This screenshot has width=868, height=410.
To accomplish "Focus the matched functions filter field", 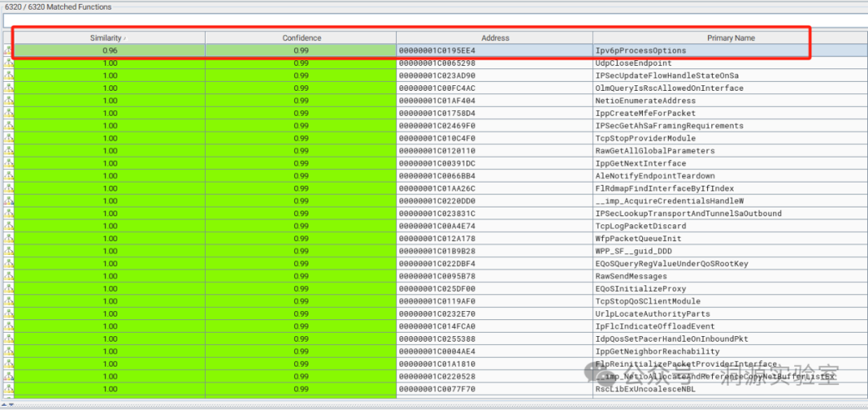I will coord(434,20).
